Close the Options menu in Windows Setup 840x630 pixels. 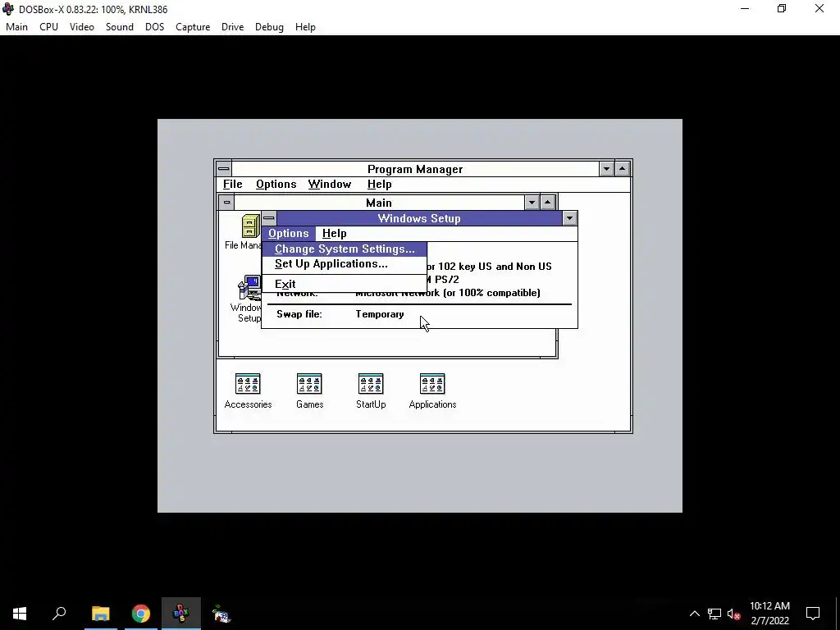tap(288, 234)
